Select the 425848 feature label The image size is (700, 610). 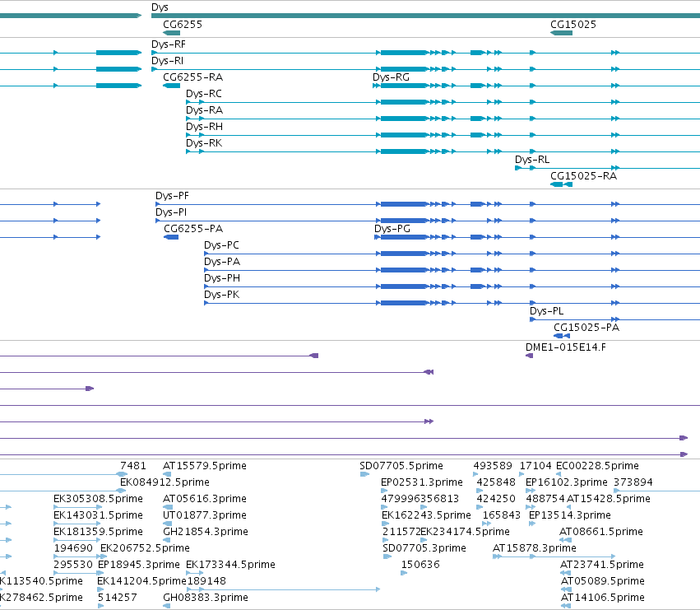click(496, 482)
